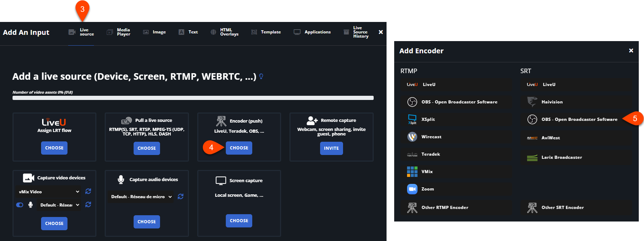Select VMix encoder
The image size is (644, 241).
pyautogui.click(x=456, y=172)
